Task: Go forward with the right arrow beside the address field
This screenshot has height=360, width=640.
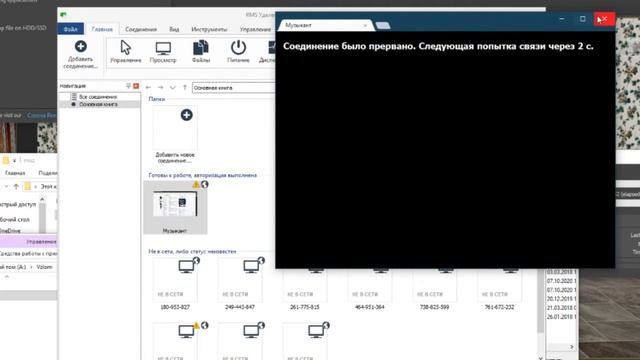Action: pos(161,87)
